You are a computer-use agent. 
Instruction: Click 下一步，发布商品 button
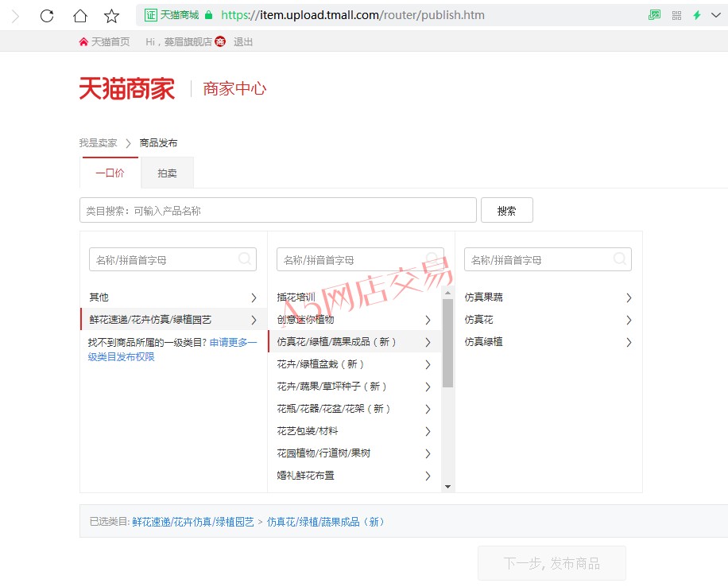click(x=552, y=563)
